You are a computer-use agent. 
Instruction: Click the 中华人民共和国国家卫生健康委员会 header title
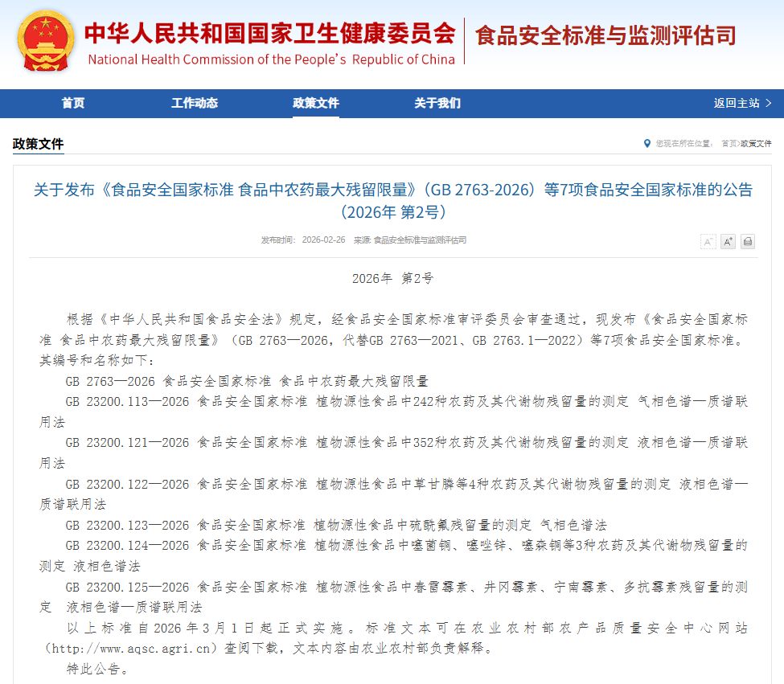point(270,34)
